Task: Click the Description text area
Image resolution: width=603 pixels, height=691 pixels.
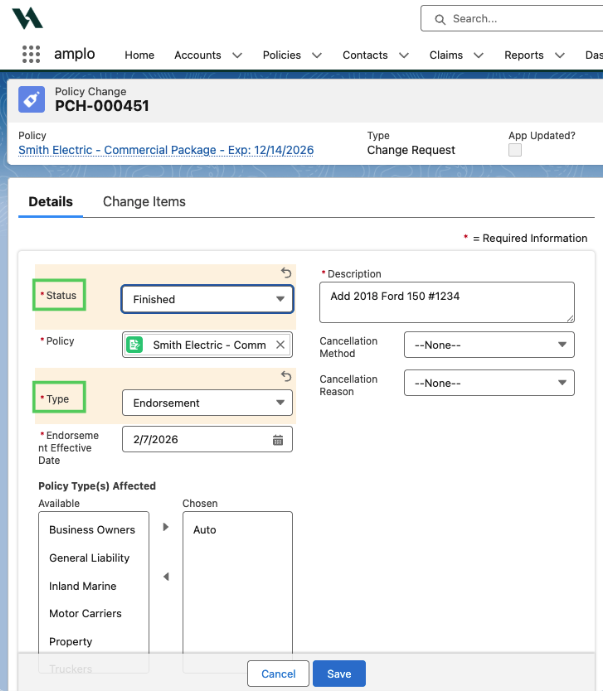Action: click(447, 302)
